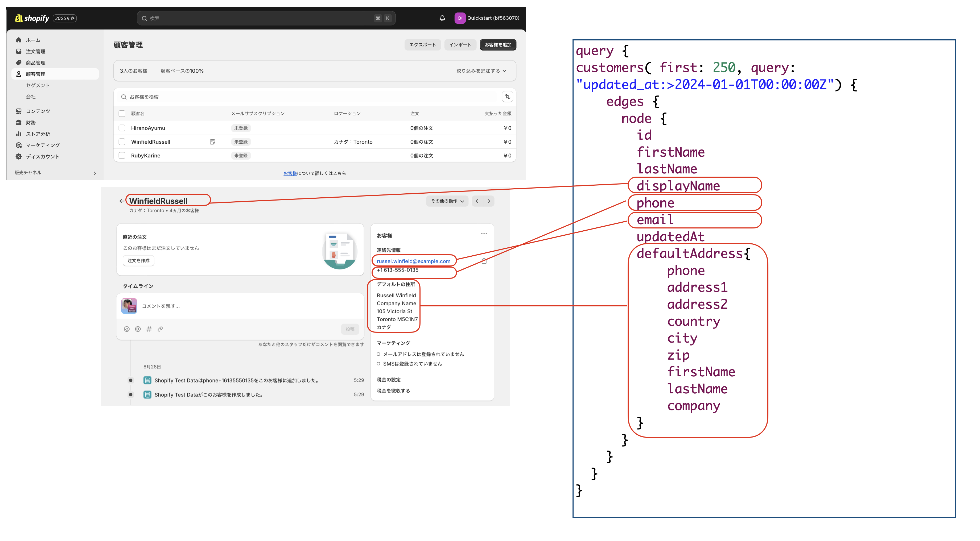980x541 pixels.
Task: Open the その他の操作 dropdown
Action: tap(447, 201)
